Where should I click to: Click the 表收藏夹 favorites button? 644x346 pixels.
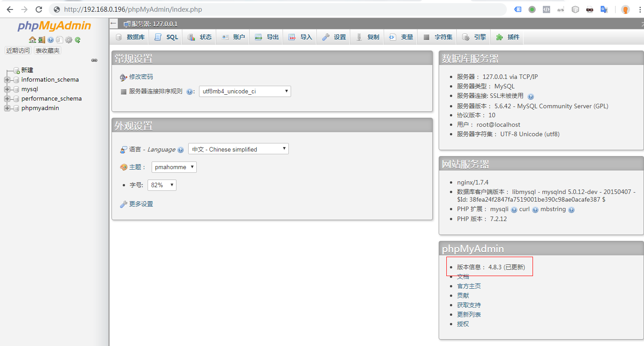[47, 51]
